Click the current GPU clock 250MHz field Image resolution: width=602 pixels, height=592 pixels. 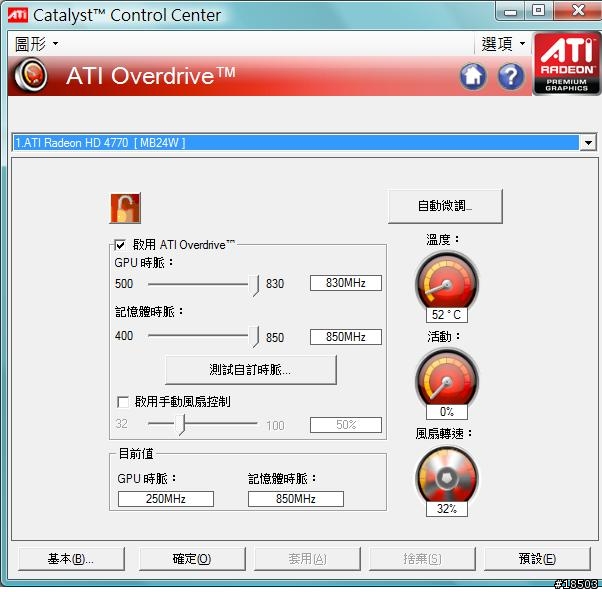click(x=166, y=499)
